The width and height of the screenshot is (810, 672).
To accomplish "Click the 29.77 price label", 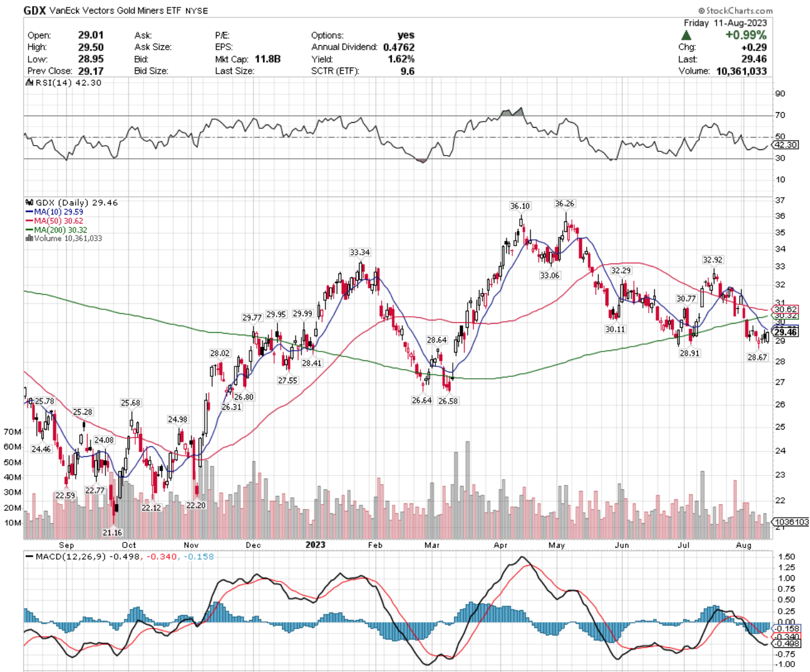I will click(x=252, y=318).
